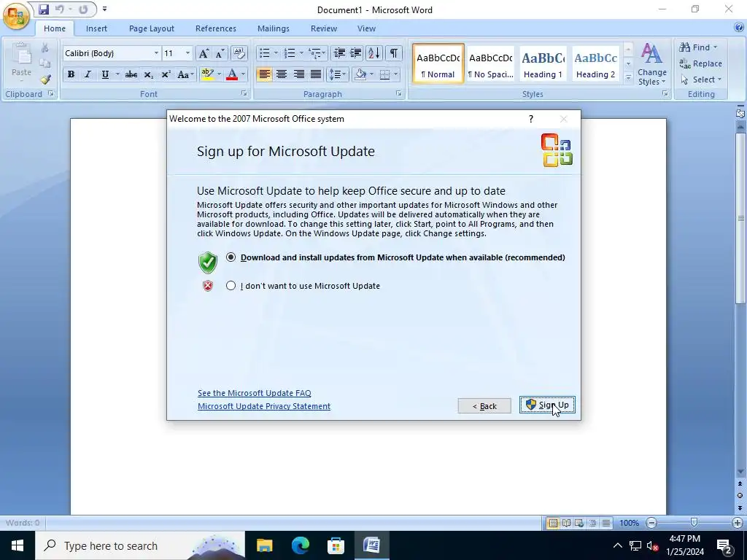
Task: Apply Subscript formatting
Action: tap(149, 74)
